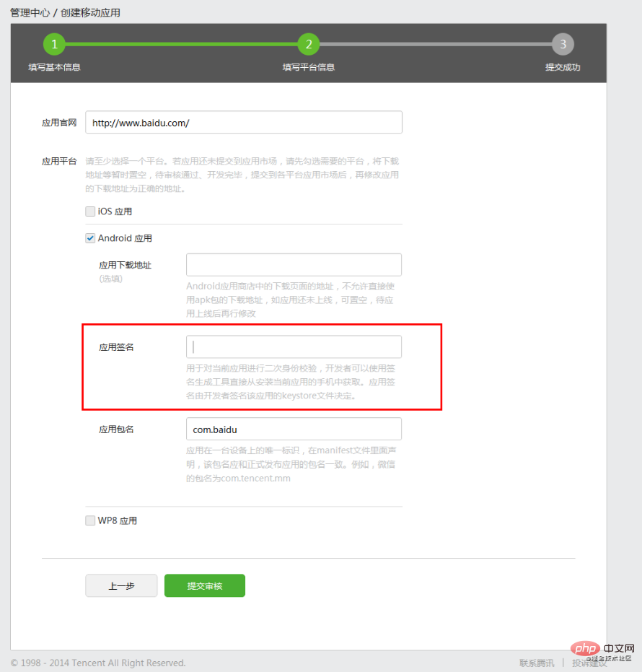Viewport: 642px width, 672px height.
Task: Focus the 应用包名 field with com.baidu
Action: 294,429
